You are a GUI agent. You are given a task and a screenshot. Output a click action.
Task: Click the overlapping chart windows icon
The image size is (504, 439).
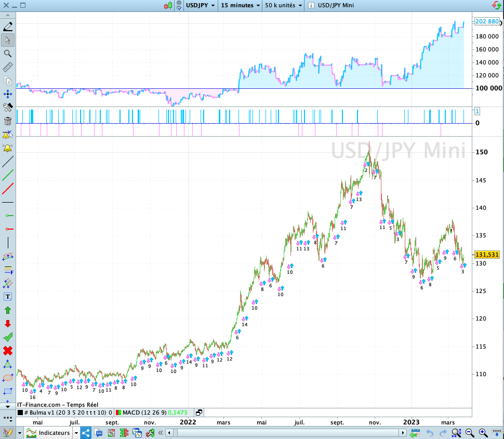[x=137, y=433]
